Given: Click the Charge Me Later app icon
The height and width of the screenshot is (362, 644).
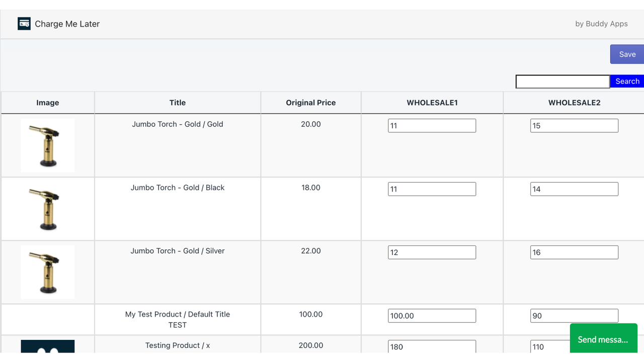Looking at the screenshot, I should coord(24,24).
